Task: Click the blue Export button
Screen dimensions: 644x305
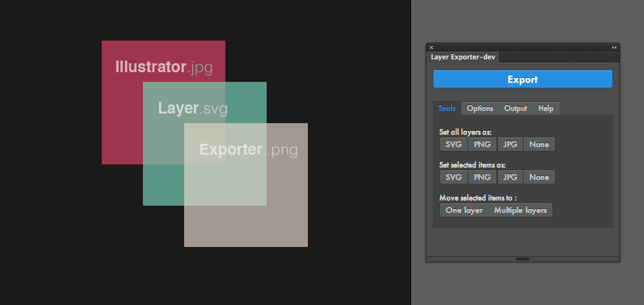Action: pos(522,79)
